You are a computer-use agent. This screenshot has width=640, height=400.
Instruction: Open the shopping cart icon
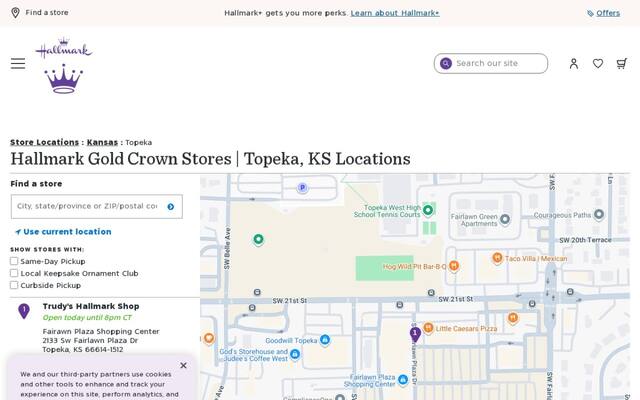click(621, 63)
